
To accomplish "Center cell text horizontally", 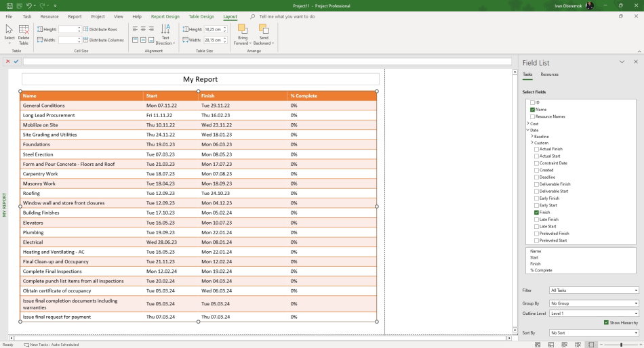I will point(143,28).
